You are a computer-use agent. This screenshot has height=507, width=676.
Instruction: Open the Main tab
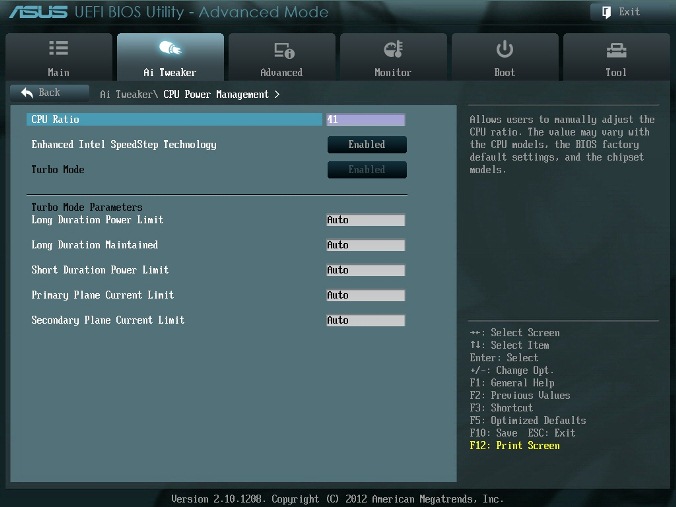tap(59, 57)
